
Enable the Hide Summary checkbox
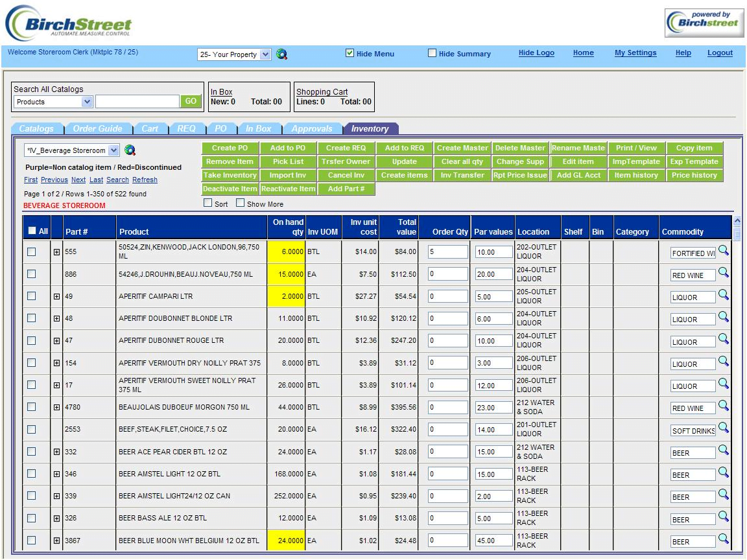[432, 53]
